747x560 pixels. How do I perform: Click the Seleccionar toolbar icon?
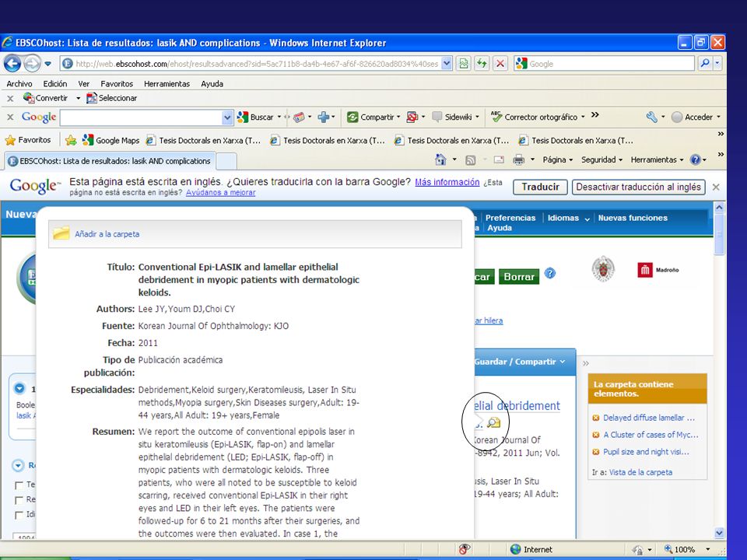[x=92, y=98]
